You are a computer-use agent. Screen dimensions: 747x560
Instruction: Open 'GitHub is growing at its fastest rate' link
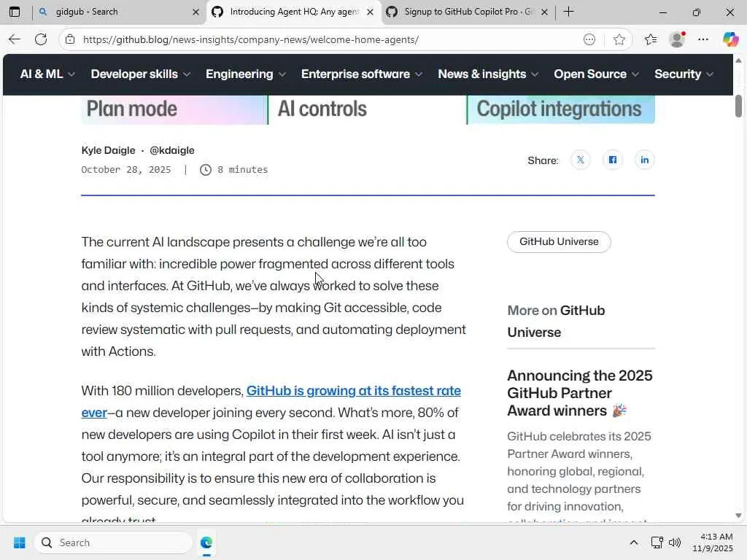click(353, 392)
